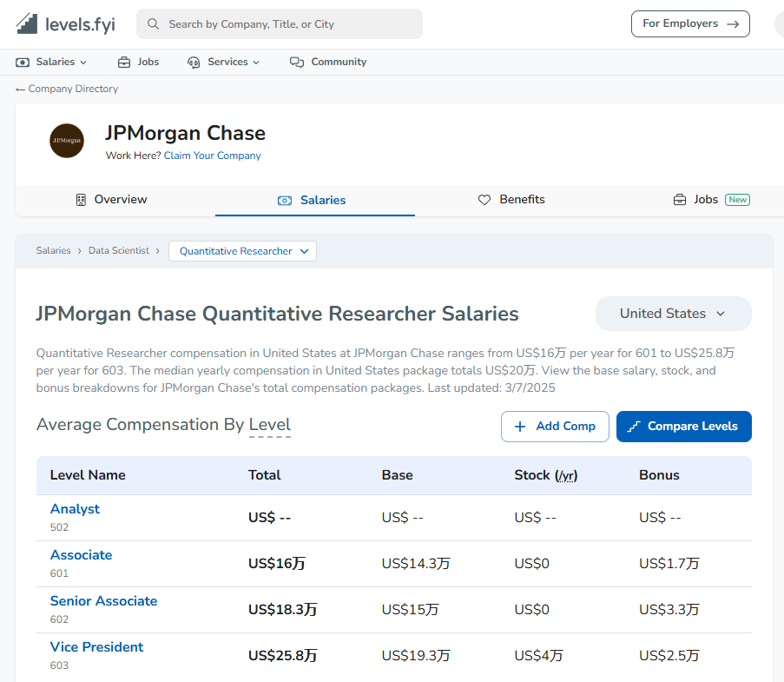This screenshot has width=784, height=682.
Task: Click the heart icon on Benefits tab
Action: click(484, 200)
